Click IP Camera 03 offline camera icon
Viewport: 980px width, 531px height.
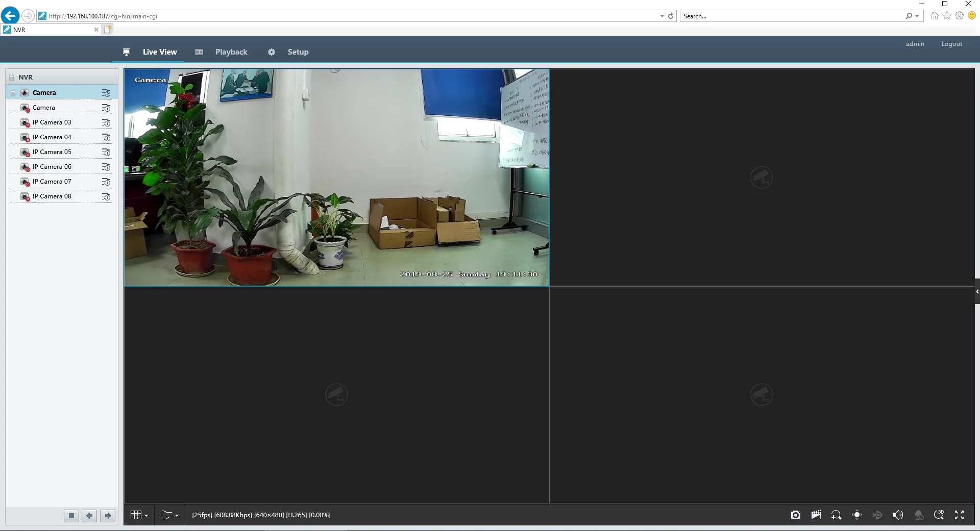pos(25,123)
